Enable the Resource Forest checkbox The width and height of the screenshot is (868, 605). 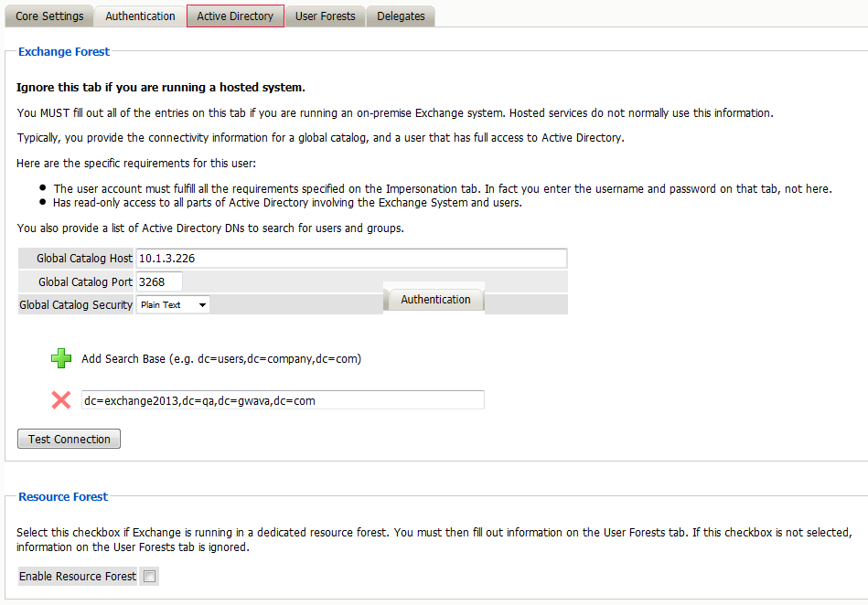[150, 577]
